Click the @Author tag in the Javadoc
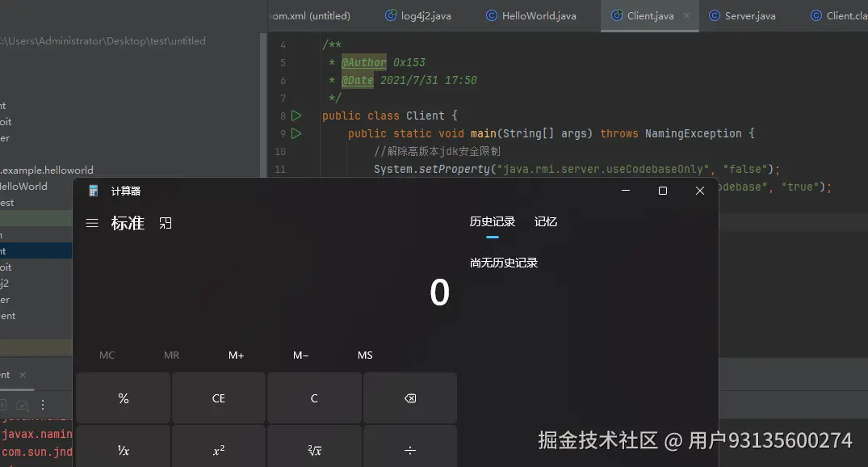Screen dimensions: 868x467 click(x=363, y=62)
